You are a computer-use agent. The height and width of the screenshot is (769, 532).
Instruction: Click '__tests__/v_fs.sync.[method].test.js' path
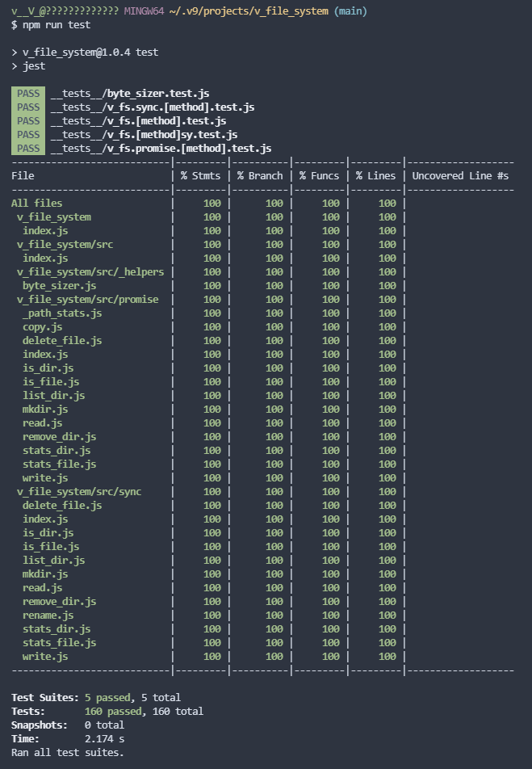click(x=153, y=107)
